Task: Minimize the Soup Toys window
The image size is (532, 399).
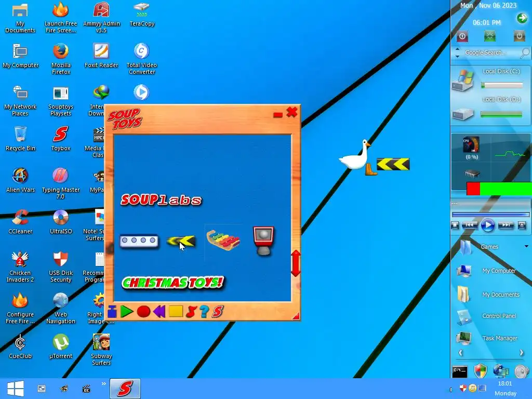Action: (x=278, y=115)
